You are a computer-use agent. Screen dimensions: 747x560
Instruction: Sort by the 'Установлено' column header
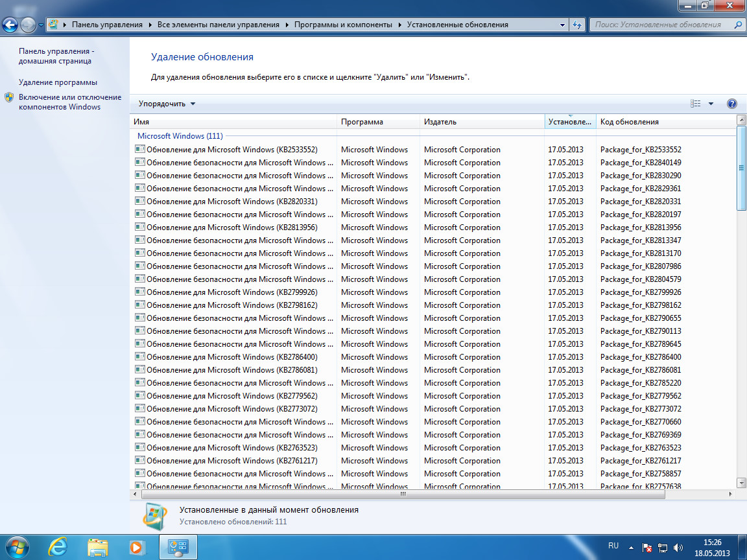570,122
